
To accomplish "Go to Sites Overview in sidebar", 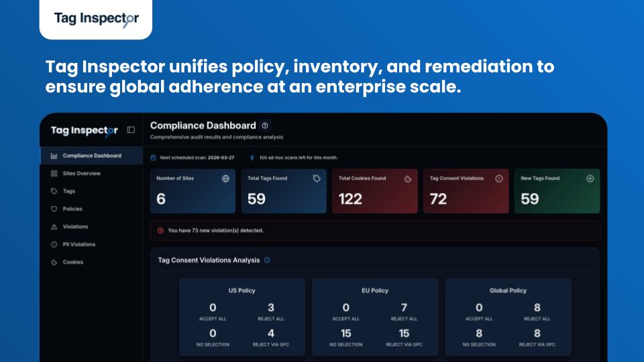I will [91, 174].
